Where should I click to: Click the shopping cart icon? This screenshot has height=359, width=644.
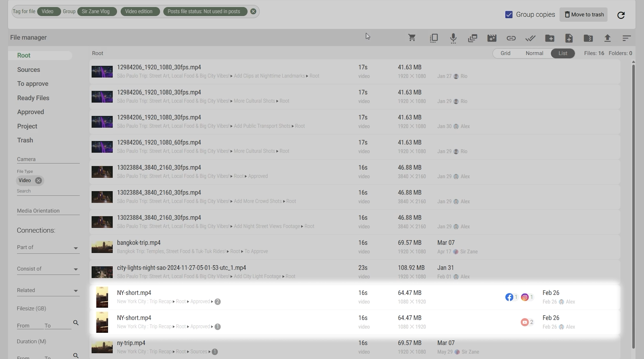pos(412,38)
